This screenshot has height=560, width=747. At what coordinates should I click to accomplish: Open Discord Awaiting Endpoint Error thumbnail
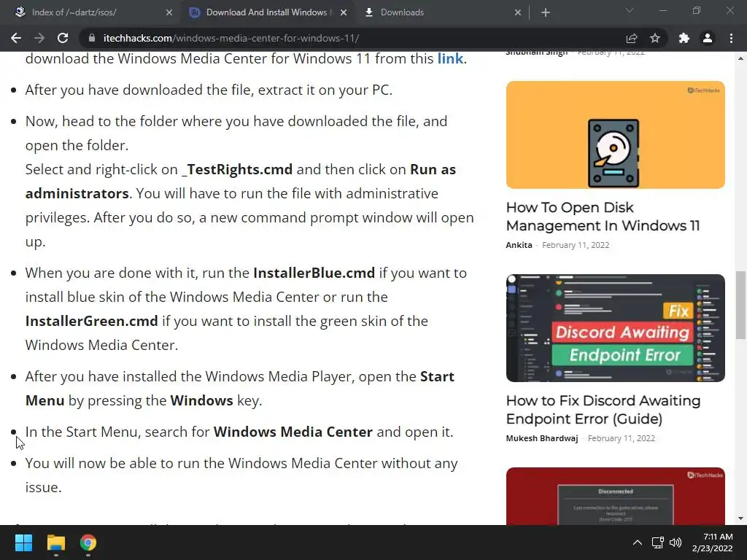point(616,328)
